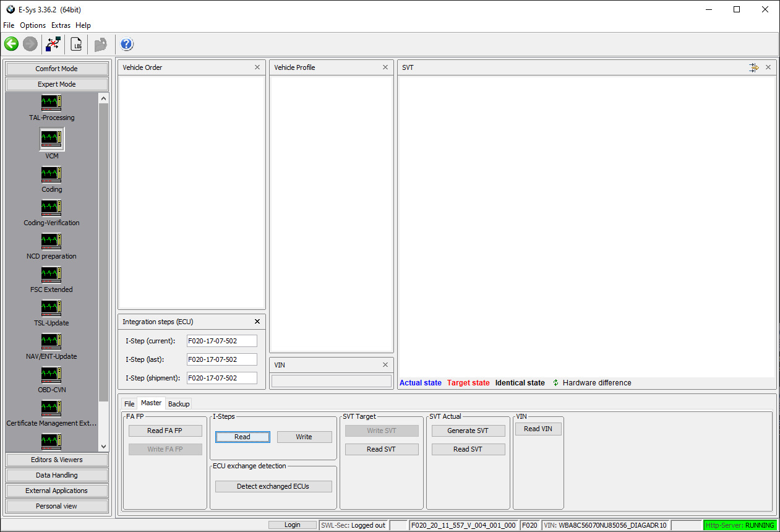
Task: Click the BMW logo in title bar
Action: (10, 9)
